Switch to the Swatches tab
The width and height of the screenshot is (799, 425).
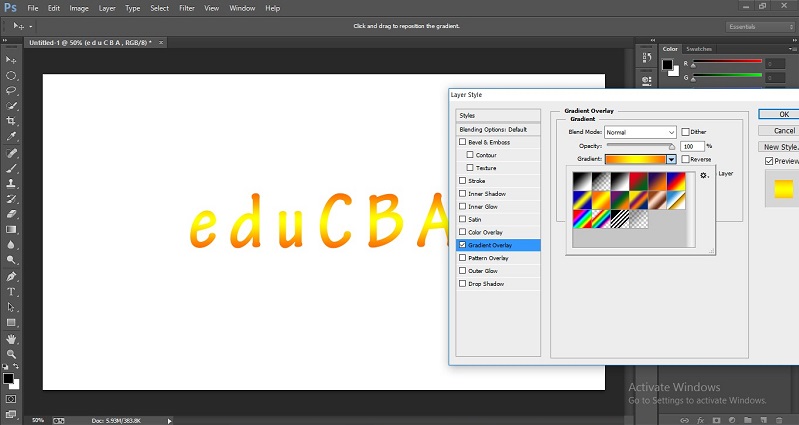tap(699, 49)
